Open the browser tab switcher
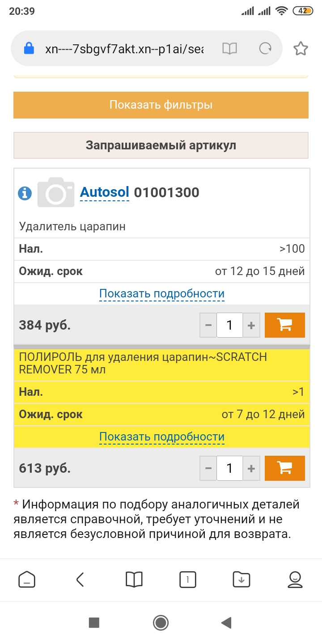Viewport: 322px width, 644px height. 188,580
